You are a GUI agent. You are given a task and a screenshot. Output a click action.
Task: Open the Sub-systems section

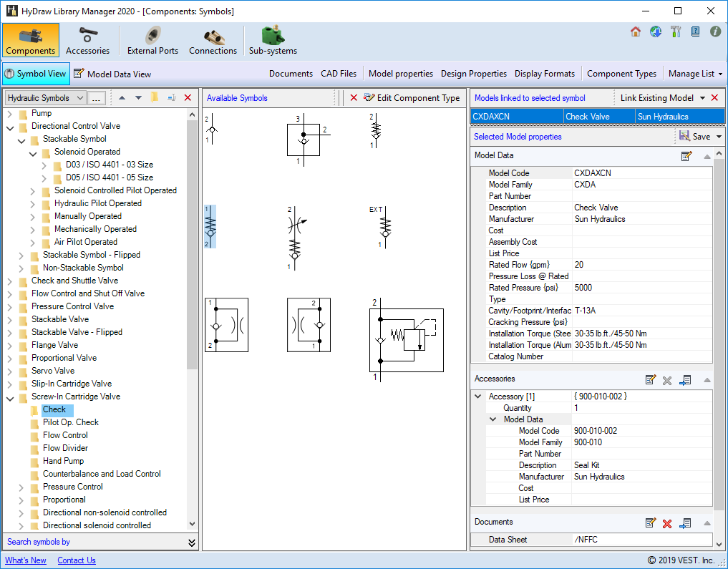(273, 42)
